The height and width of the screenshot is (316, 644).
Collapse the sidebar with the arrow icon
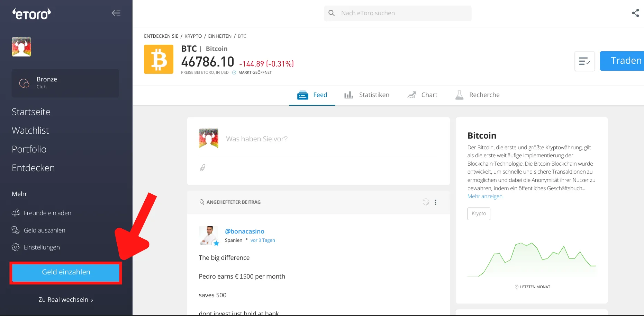click(x=116, y=13)
